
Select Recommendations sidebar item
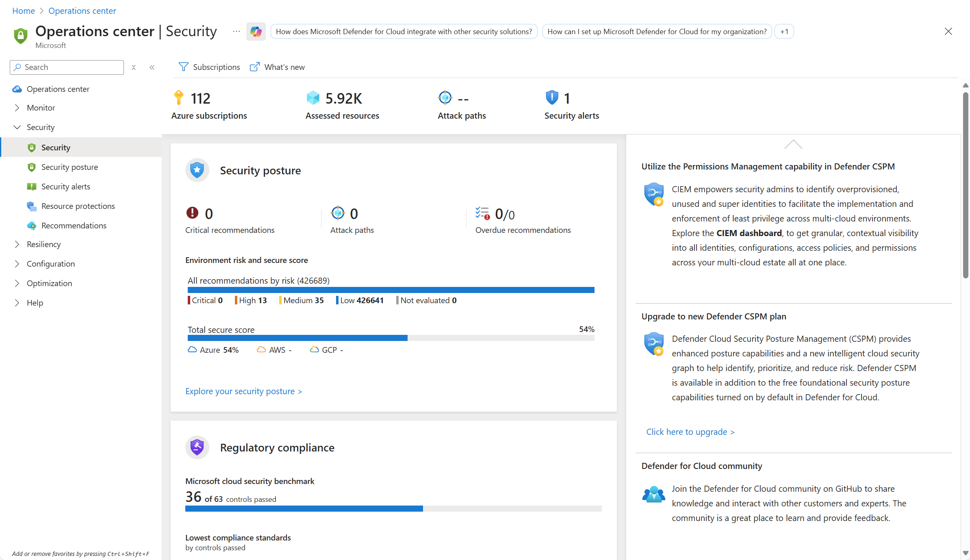pos(74,226)
